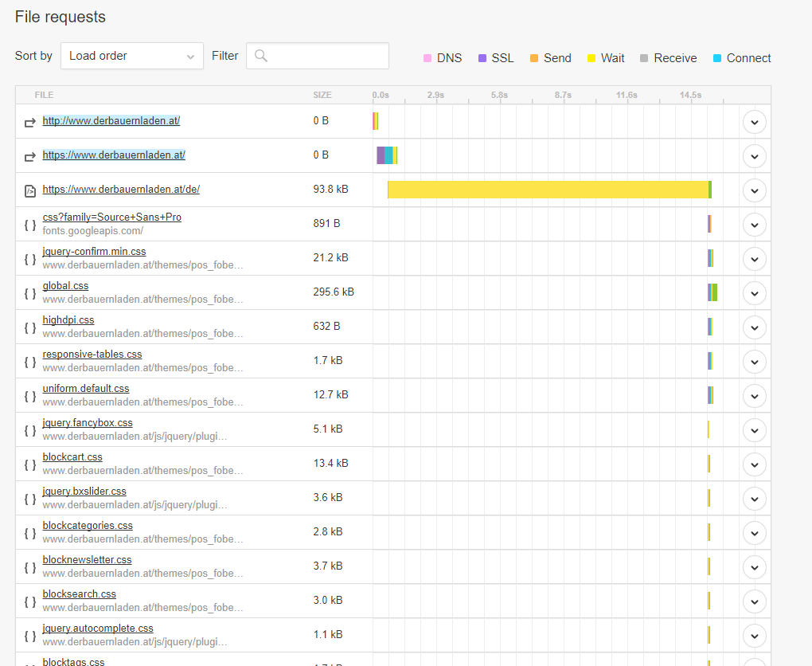Open blocksearch.css link
The height and width of the screenshot is (666, 812).
click(x=80, y=594)
